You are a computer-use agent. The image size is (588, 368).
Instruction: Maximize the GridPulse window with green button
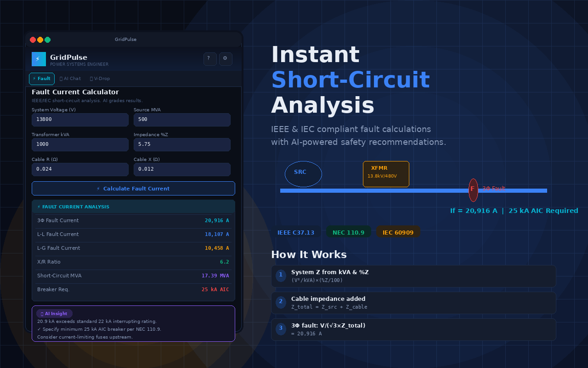tap(47, 40)
